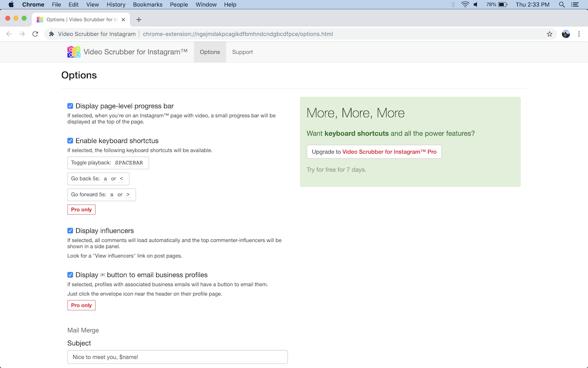The width and height of the screenshot is (588, 368).
Task: Open the Apple menu
Action: [11, 5]
